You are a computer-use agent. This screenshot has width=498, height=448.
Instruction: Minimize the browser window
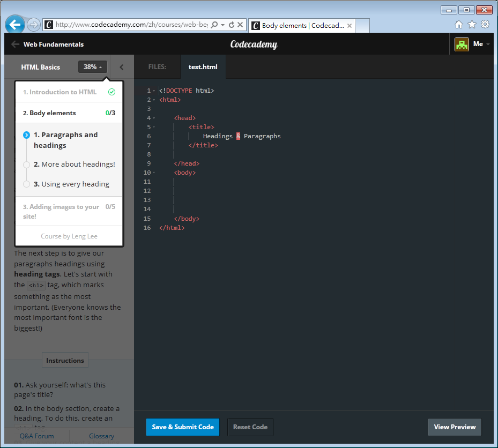coord(449,10)
